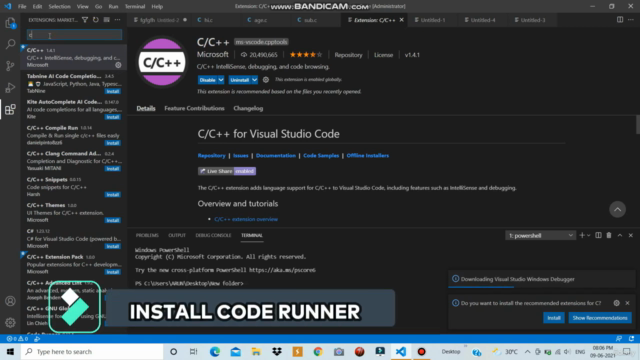
Task: Open Extensions views and more actions menu
Action: (118, 20)
